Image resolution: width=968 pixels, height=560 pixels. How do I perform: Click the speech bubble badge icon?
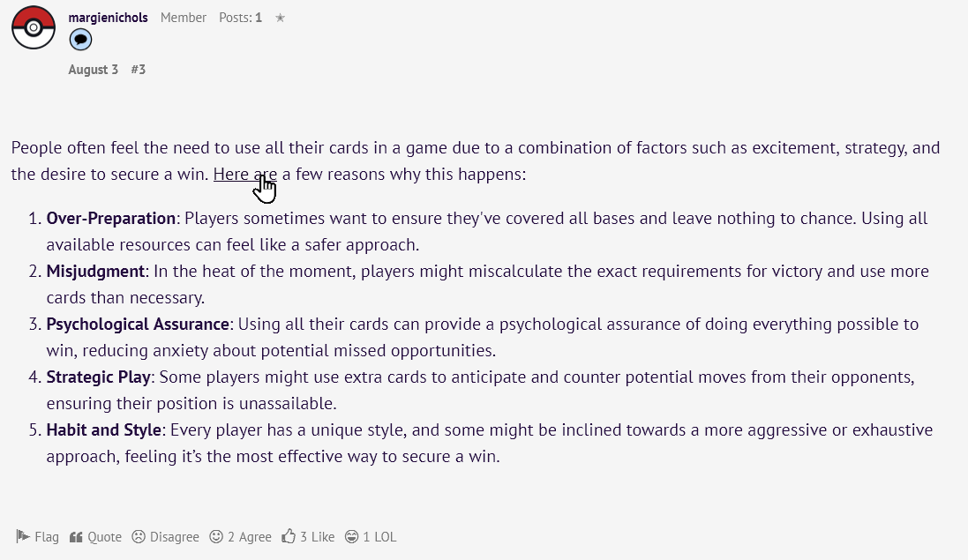80,40
